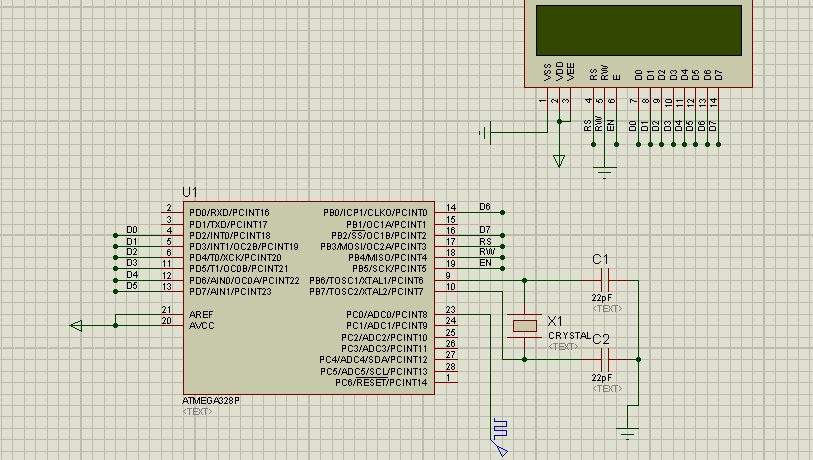
Task: Click the 22pF value under C1
Action: click(601, 298)
